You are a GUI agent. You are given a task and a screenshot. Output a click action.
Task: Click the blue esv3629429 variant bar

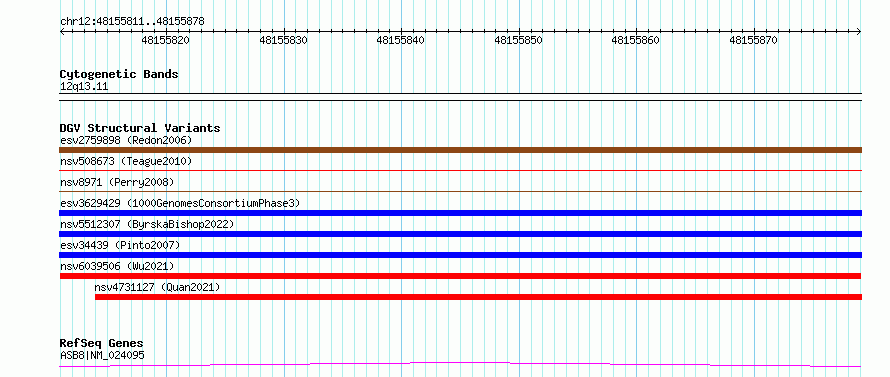(x=460, y=213)
